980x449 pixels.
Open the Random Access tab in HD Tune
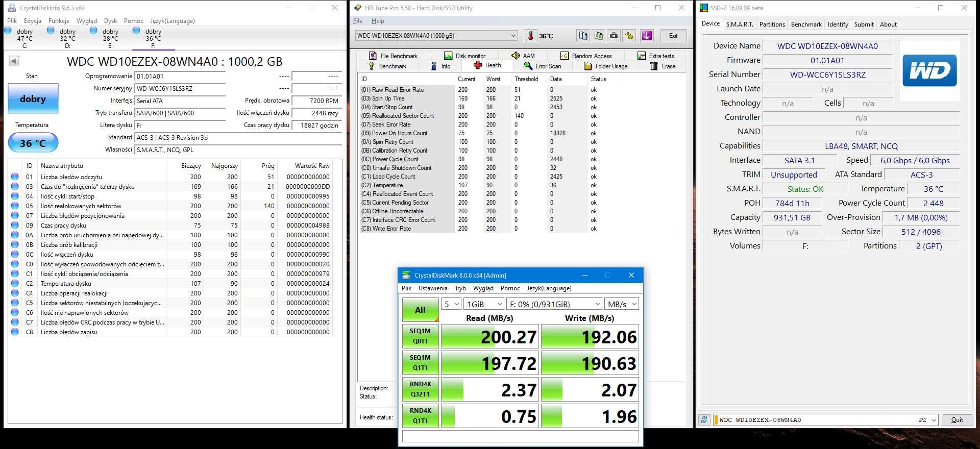[586, 56]
